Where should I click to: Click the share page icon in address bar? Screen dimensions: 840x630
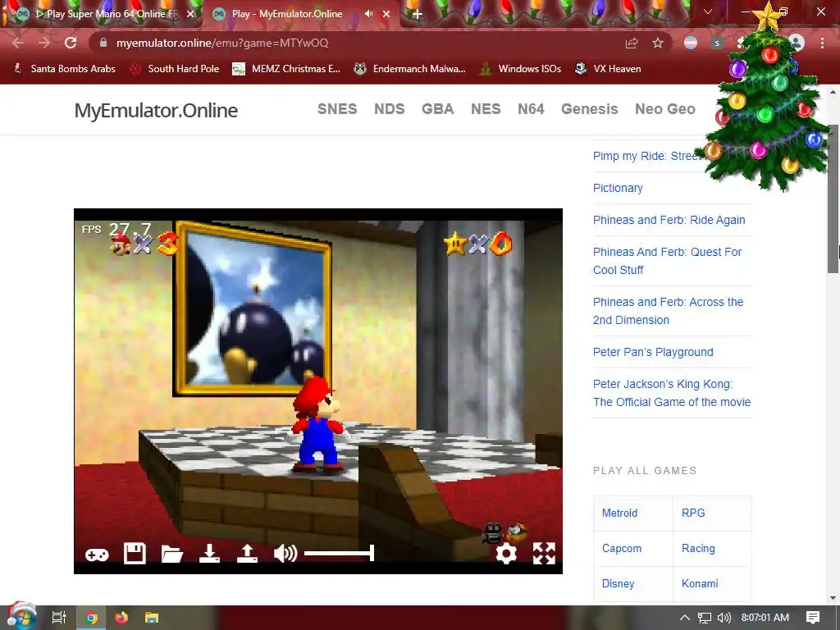pyautogui.click(x=632, y=43)
